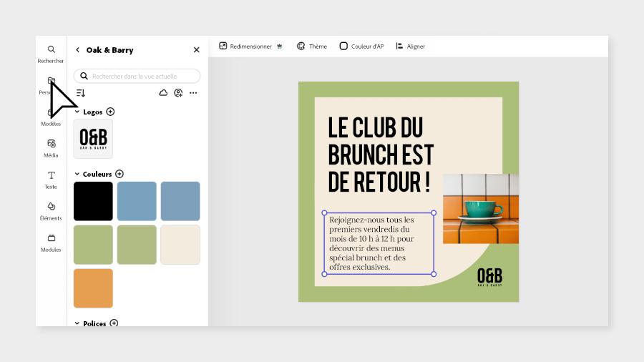Image resolution: width=644 pixels, height=362 pixels.
Task: Click the Oak & Barry panel title
Action: [109, 49]
